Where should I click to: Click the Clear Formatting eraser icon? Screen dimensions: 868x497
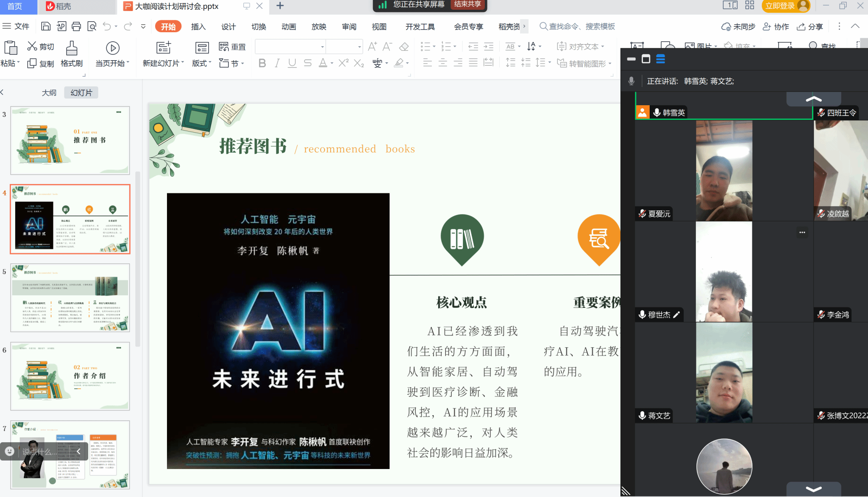[x=404, y=47]
